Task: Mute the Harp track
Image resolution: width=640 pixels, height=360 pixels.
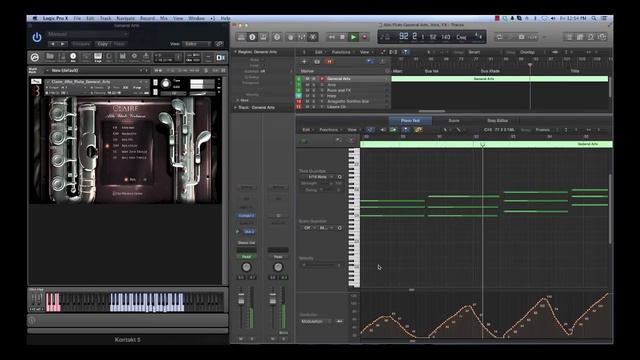Action: (x=308, y=96)
